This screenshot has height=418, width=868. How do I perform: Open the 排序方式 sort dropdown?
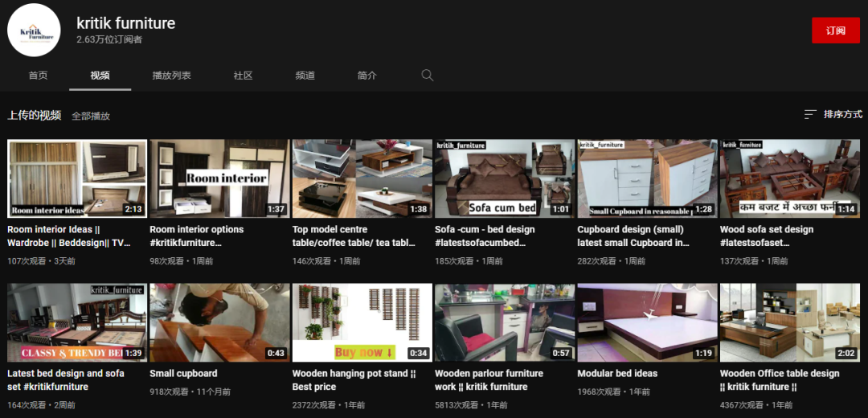833,115
